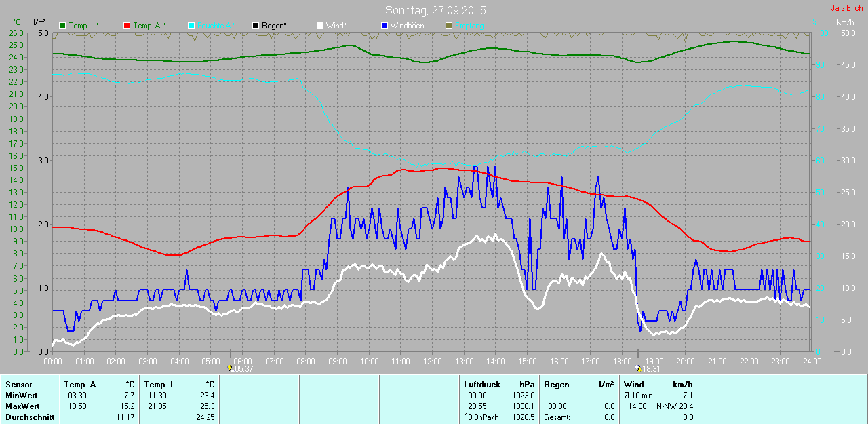Click the sunset icon at 18:31
Screen dimensions: 868x424
pyautogui.click(x=637, y=369)
